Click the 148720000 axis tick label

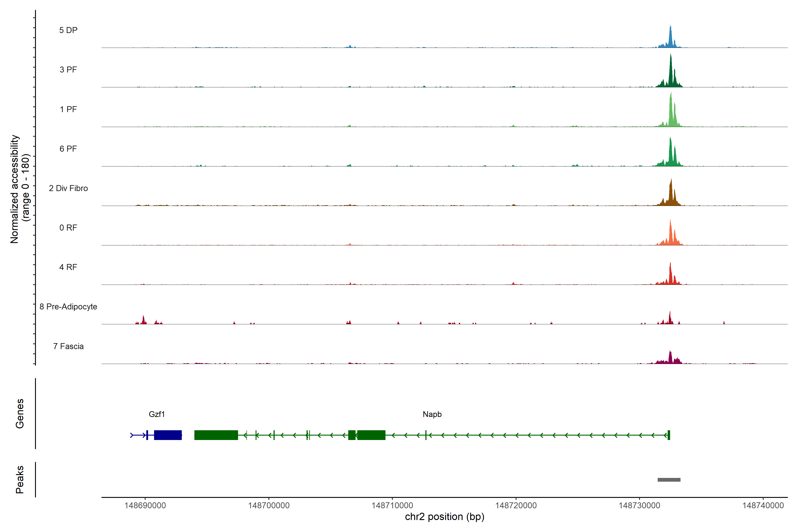tap(516, 505)
